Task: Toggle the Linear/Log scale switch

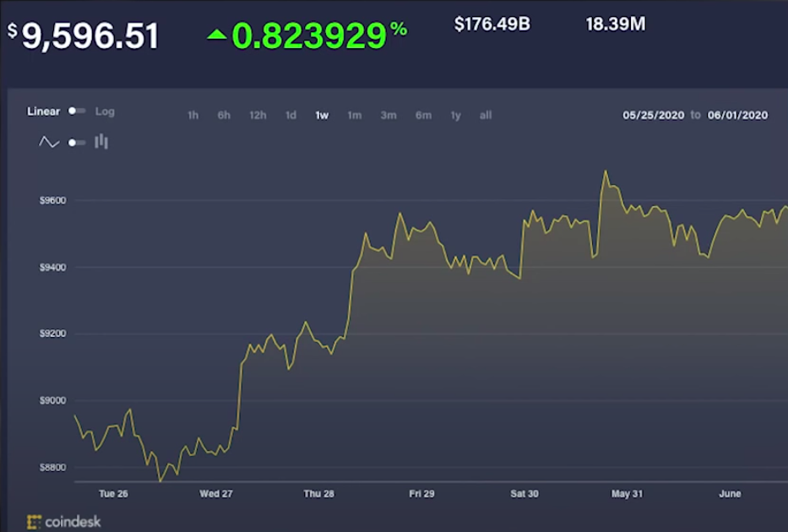Action: pos(77,111)
